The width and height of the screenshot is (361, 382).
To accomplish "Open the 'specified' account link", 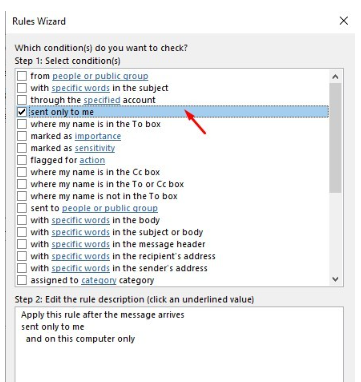I will (102, 100).
